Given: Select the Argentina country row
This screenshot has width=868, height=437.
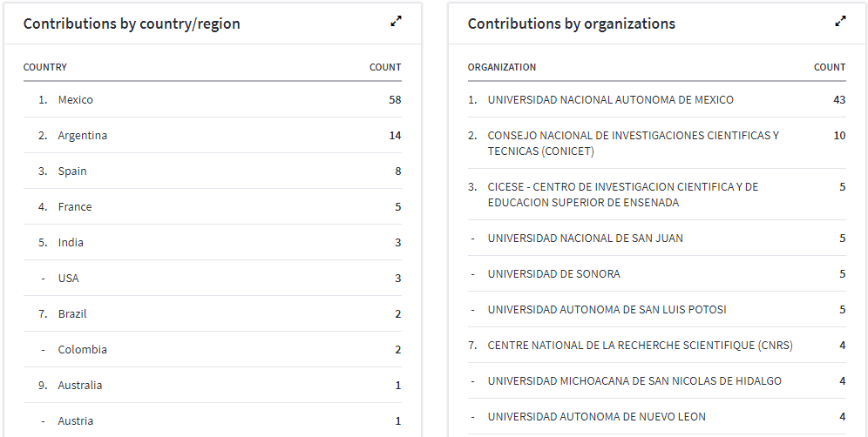Looking at the screenshot, I should (83, 136).
